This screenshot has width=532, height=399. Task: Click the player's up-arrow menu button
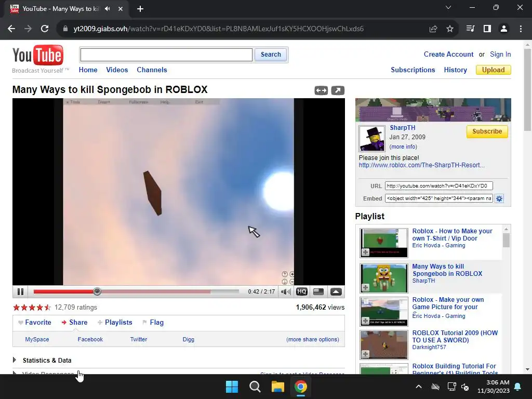336,292
